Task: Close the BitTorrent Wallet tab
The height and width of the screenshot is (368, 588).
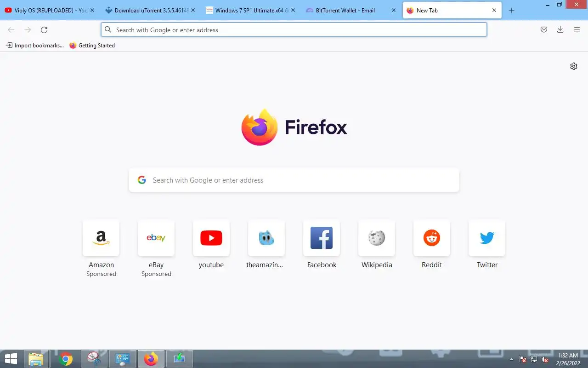Action: point(394,10)
